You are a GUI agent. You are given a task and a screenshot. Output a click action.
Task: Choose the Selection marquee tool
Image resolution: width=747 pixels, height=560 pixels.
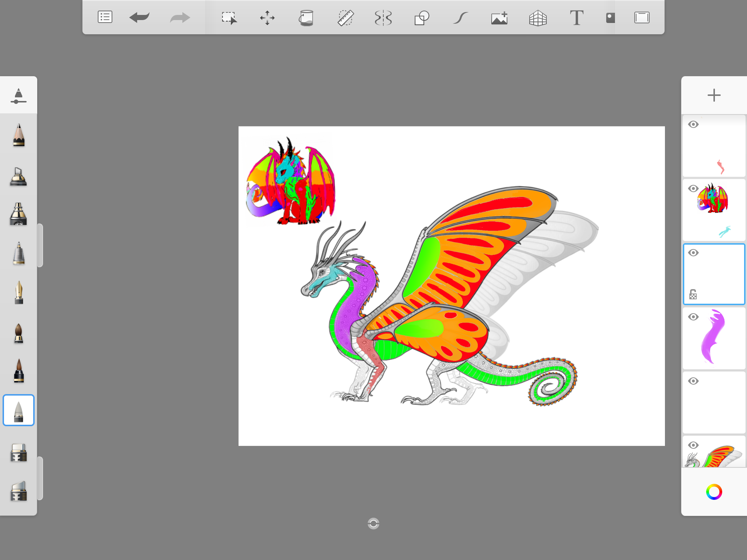pyautogui.click(x=229, y=17)
